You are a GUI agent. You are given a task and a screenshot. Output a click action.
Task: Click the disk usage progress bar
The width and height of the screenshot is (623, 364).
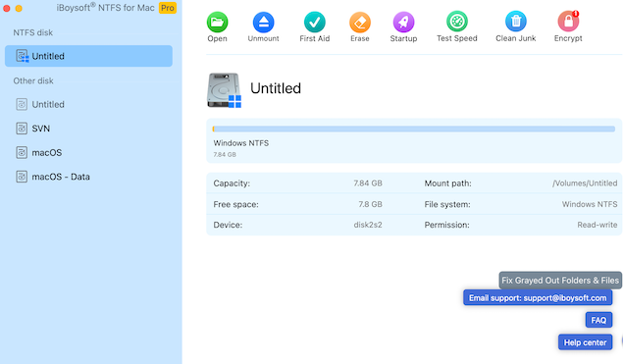click(x=414, y=129)
